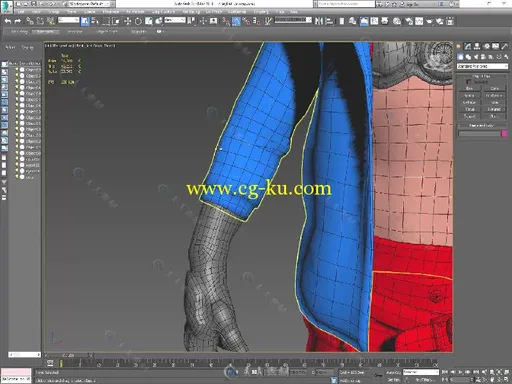The height and width of the screenshot is (384, 512).
Task: Toggle the 3D Snaps button
Action: tap(226, 21)
